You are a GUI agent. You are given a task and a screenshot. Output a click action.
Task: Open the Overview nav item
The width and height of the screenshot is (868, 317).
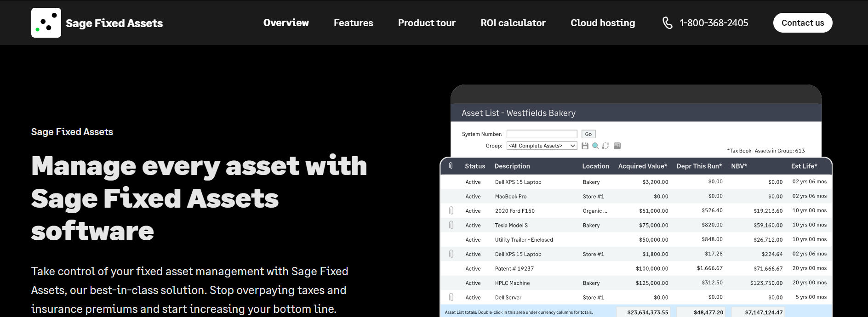pyautogui.click(x=286, y=23)
